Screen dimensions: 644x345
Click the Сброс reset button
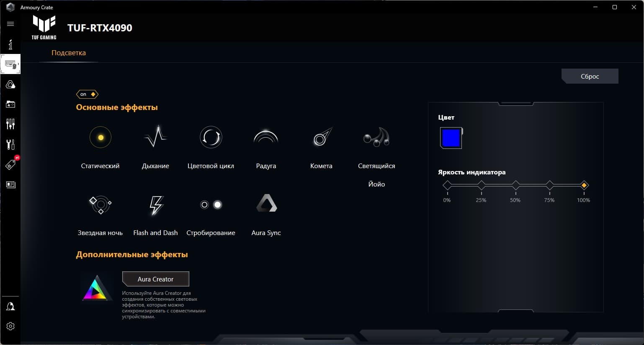pyautogui.click(x=590, y=76)
